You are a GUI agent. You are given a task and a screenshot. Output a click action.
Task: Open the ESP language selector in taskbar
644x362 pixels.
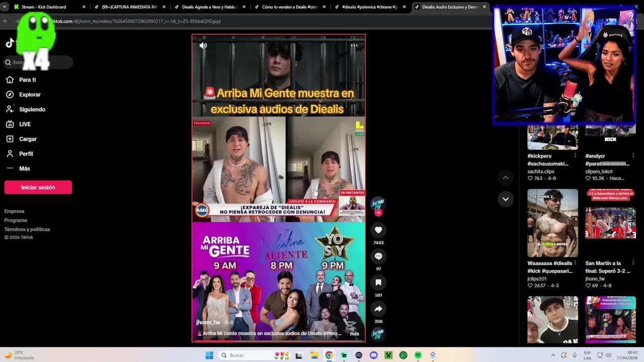pyautogui.click(x=587, y=355)
